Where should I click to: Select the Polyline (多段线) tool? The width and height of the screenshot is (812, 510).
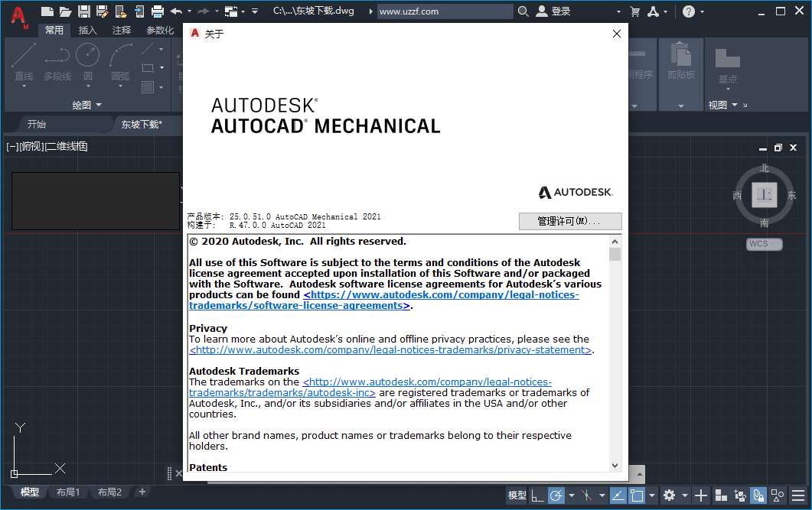(x=57, y=63)
